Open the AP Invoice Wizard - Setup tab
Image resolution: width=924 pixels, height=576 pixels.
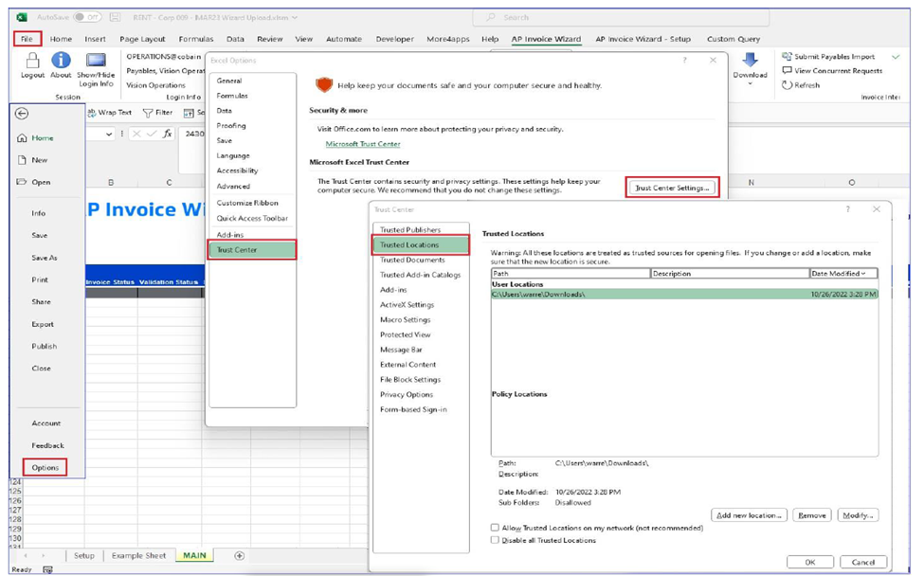tap(643, 39)
